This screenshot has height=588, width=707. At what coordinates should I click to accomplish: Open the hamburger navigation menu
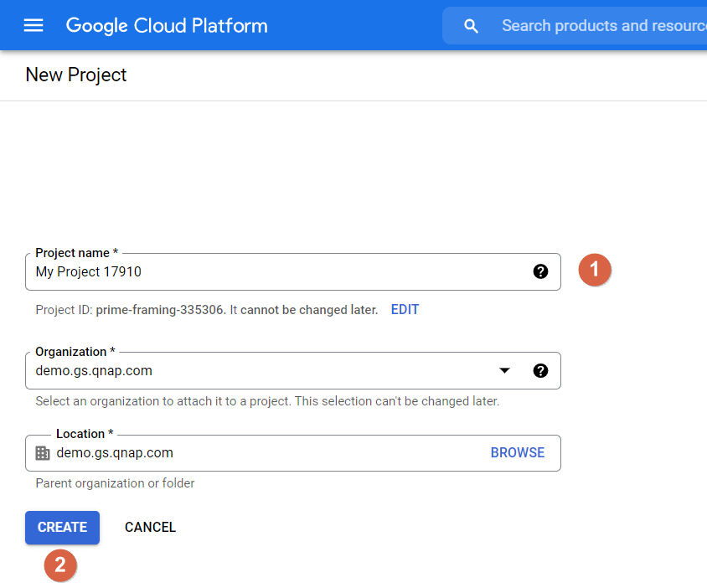pos(34,25)
